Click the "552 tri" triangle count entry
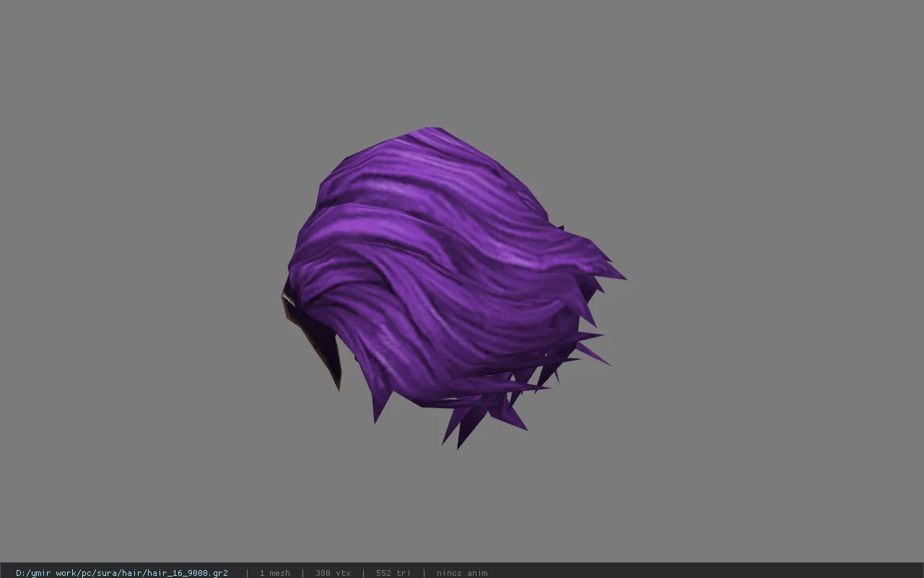 [x=393, y=573]
